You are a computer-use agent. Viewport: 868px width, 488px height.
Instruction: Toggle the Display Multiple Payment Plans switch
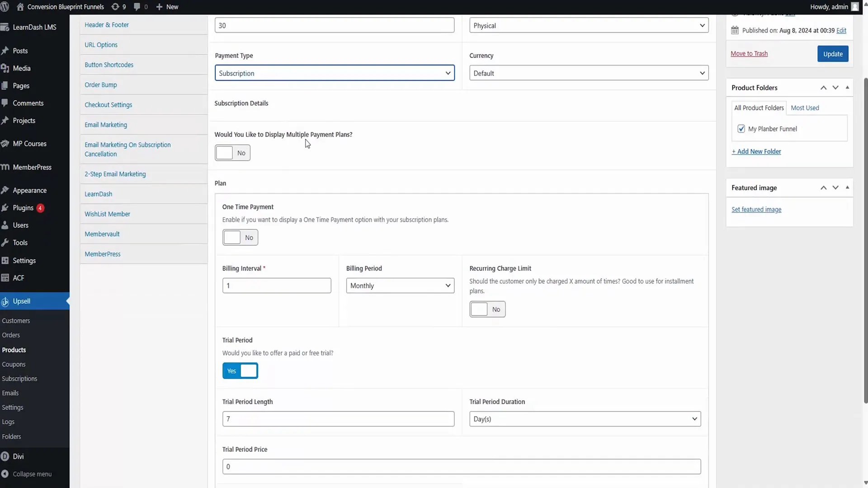232,153
